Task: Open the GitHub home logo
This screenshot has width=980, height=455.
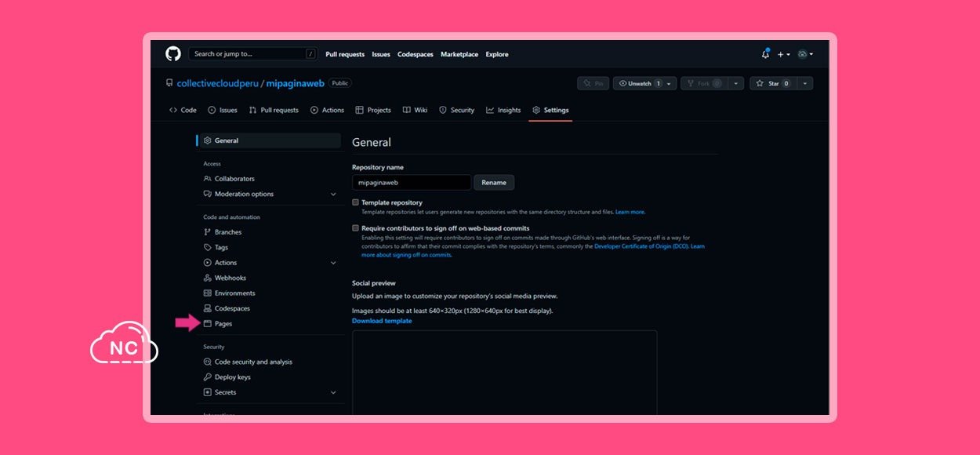Action: tap(173, 54)
